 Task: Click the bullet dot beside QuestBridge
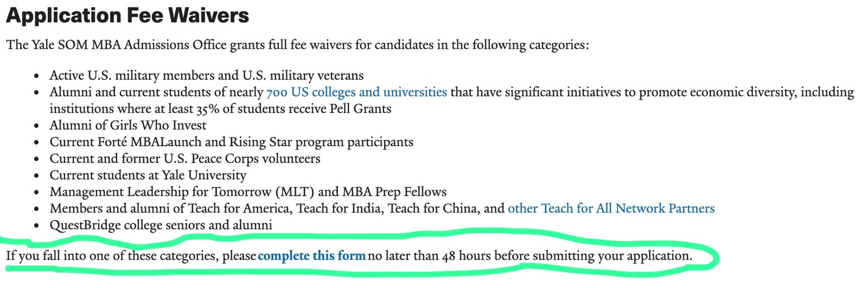[36, 226]
